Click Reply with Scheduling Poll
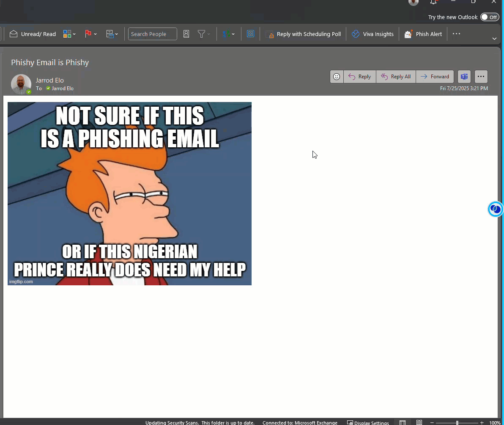Viewport: 504px width, 425px height. click(x=303, y=34)
